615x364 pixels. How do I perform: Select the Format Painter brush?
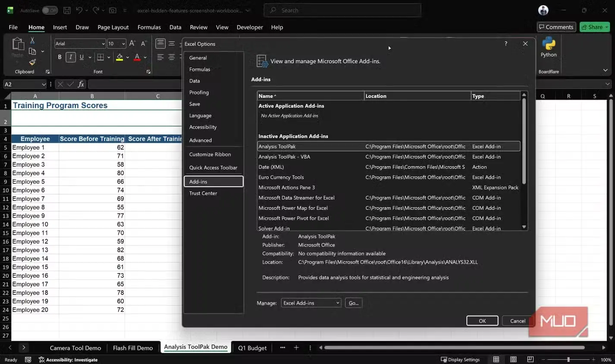(32, 62)
